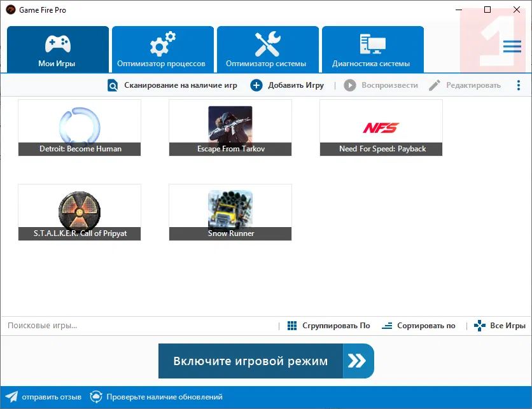Click the Escape From Tarkov title
Viewport: 532px width, 409px height.
pos(231,149)
